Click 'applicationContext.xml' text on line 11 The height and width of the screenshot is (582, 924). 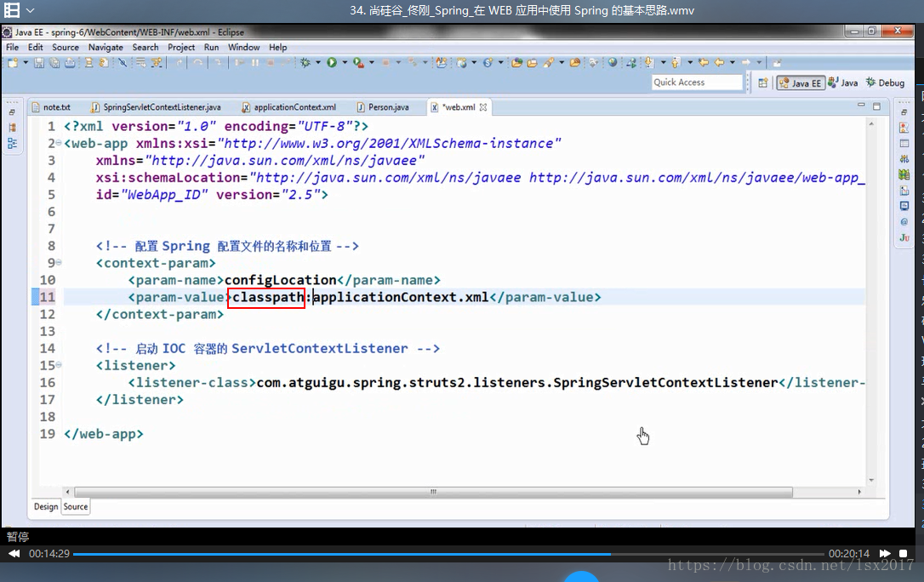click(x=401, y=297)
